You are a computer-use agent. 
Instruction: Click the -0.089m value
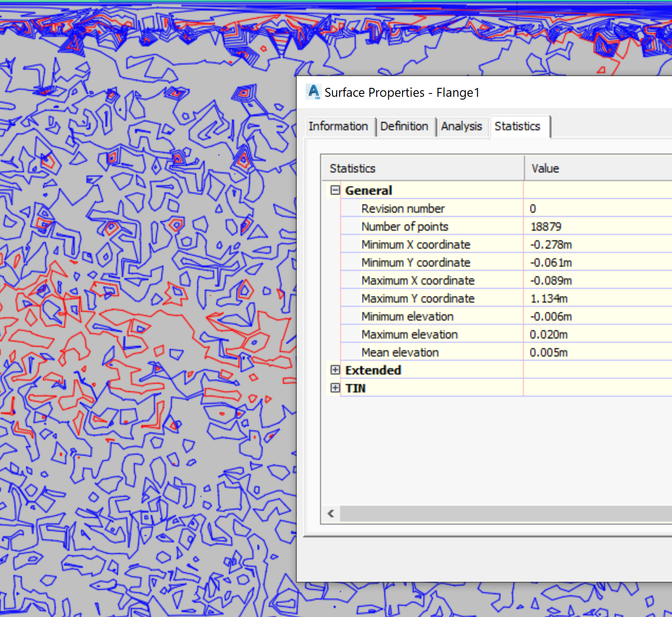pos(551,280)
